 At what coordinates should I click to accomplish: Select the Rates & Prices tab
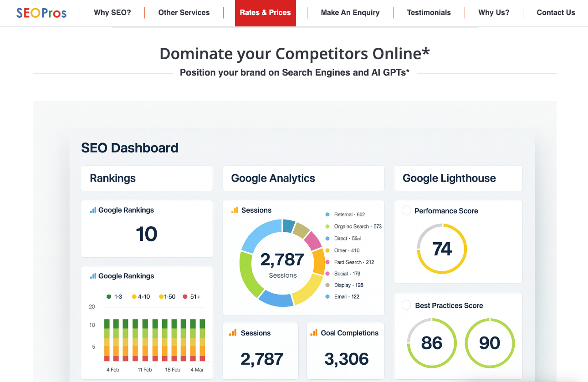pyautogui.click(x=266, y=13)
